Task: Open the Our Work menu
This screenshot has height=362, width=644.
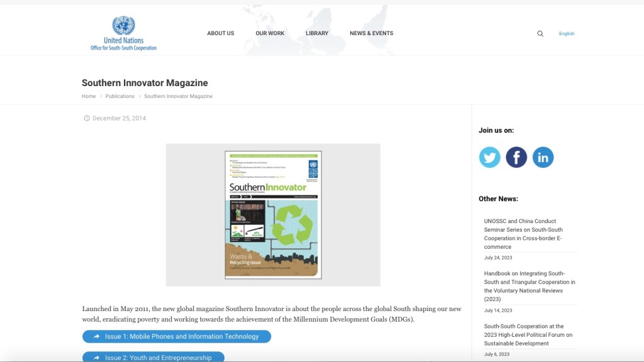Action: (x=270, y=33)
